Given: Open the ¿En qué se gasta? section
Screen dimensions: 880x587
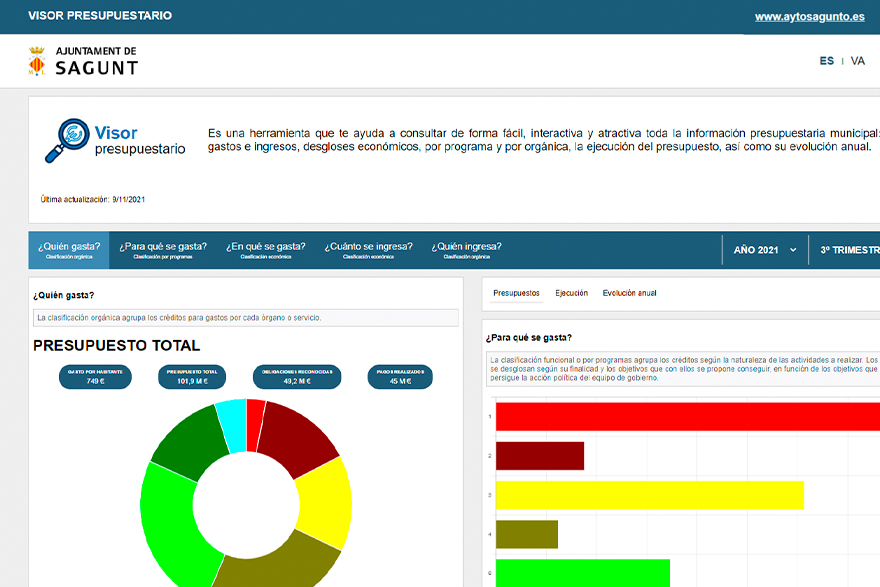Looking at the screenshot, I should coord(269,246).
